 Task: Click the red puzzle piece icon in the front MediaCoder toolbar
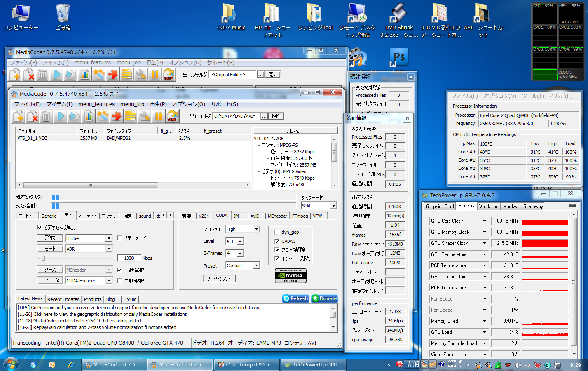[116, 116]
